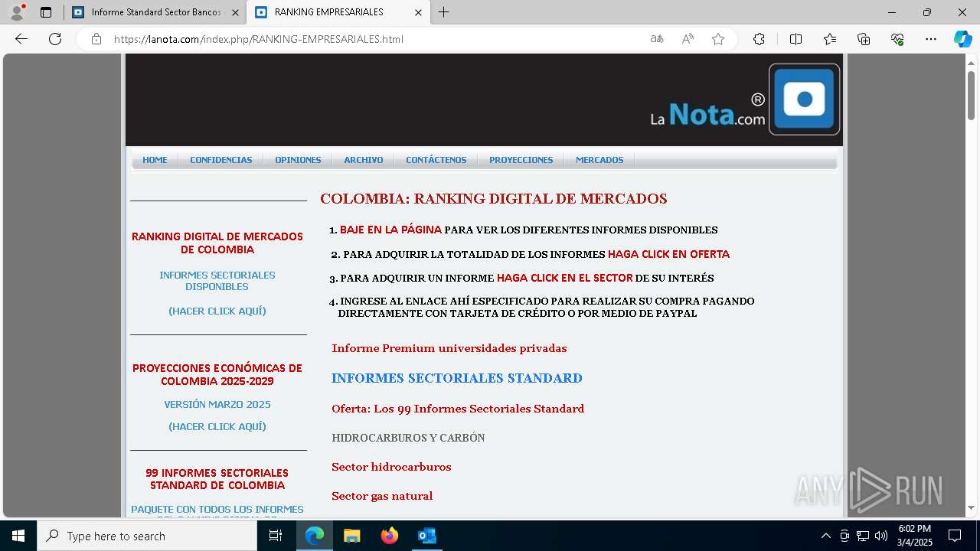
Task: Switch to Informe Standard Sector Bancos tab
Action: click(x=155, y=12)
